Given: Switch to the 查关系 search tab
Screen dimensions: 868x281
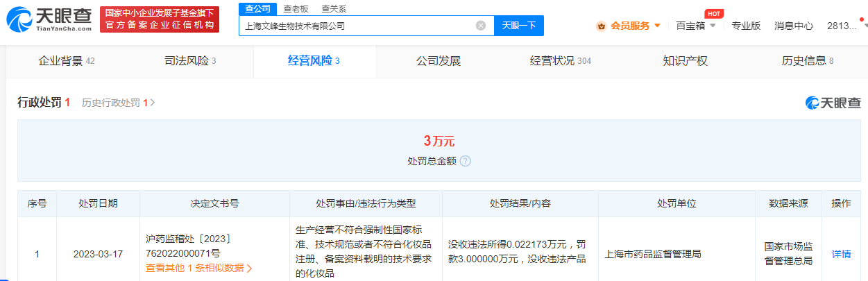Looking at the screenshot, I should click(x=334, y=8).
